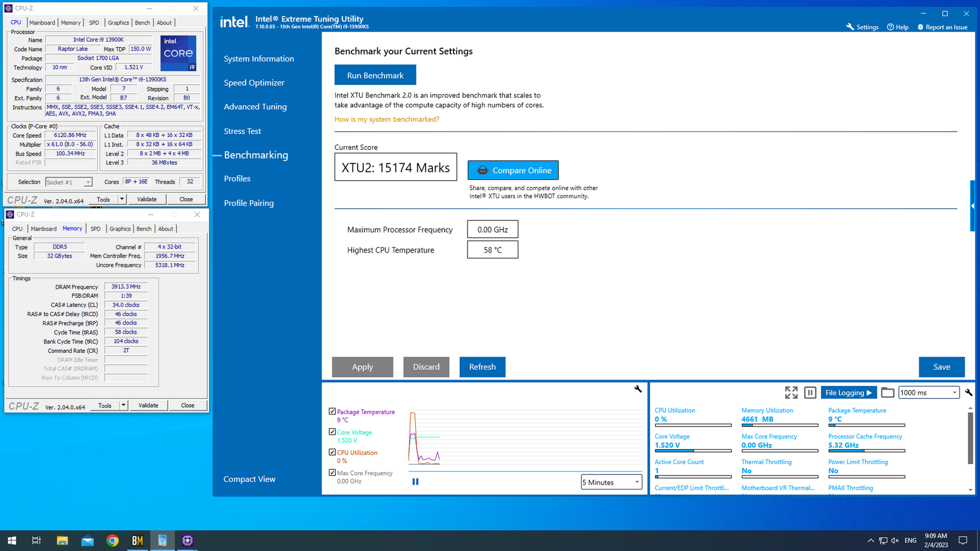
Task: Click Validate in CPU-Z CPU window
Action: 147,199
